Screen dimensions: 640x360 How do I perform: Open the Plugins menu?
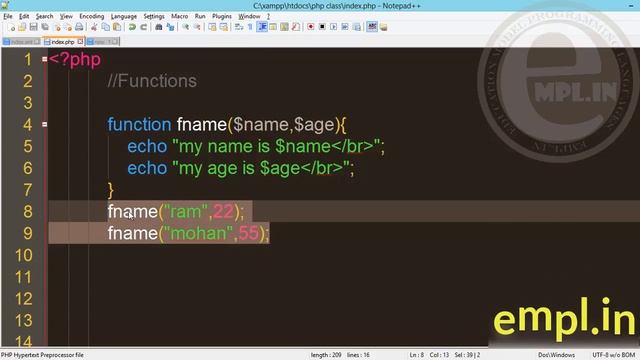222,16
